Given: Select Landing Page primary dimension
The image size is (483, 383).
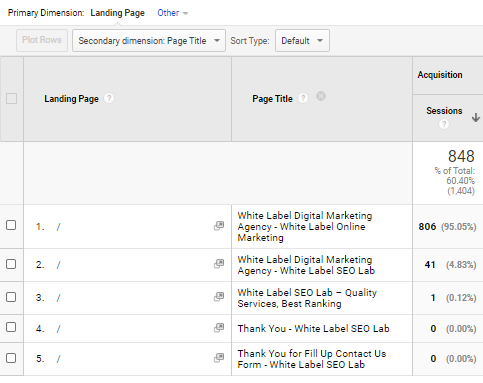Looking at the screenshot, I should pos(117,13).
